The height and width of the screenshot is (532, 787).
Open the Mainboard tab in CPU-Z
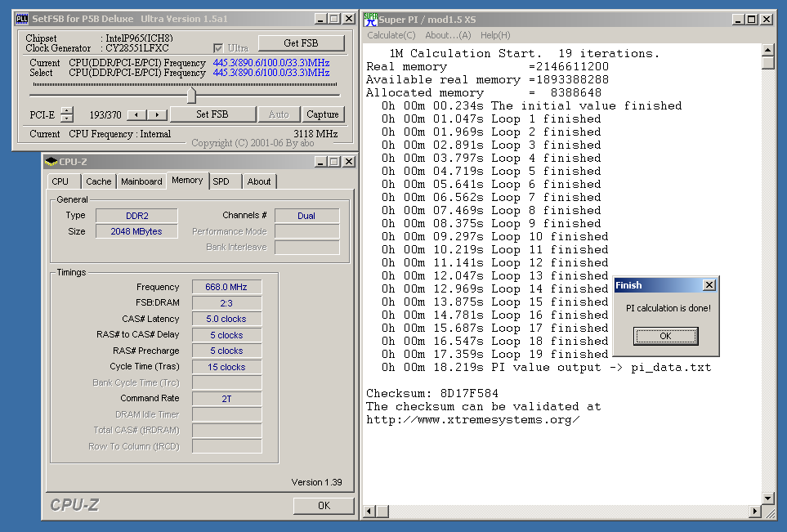pos(141,181)
